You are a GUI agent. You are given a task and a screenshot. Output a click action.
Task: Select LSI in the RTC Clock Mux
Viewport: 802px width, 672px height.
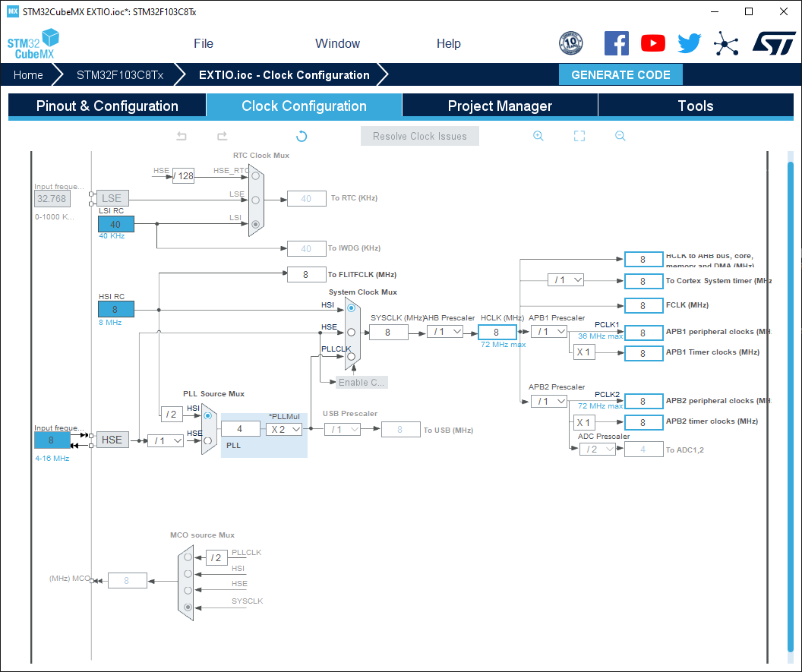pos(255,224)
